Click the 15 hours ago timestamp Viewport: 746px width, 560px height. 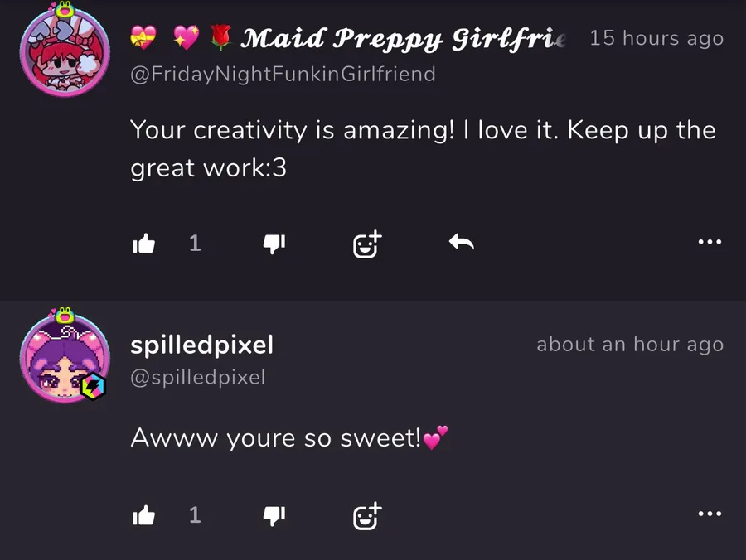click(656, 38)
